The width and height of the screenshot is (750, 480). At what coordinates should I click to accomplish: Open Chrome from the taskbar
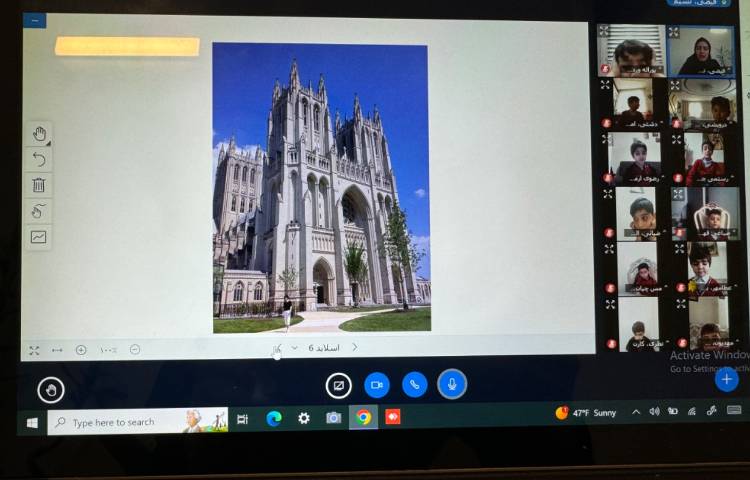(362, 418)
